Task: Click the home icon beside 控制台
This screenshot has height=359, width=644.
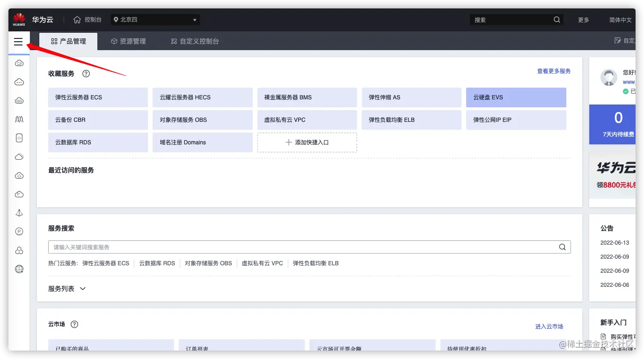Action: point(77,20)
